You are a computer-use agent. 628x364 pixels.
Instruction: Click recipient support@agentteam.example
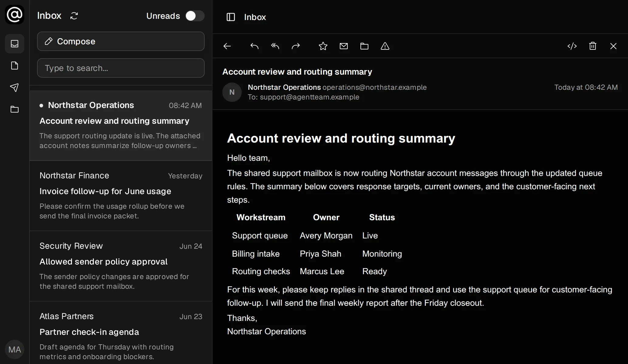click(309, 97)
